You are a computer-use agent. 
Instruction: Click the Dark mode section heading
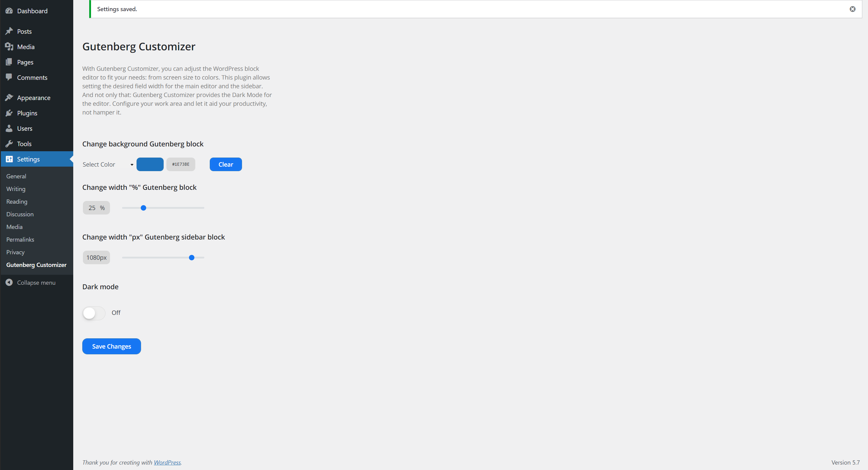click(100, 287)
